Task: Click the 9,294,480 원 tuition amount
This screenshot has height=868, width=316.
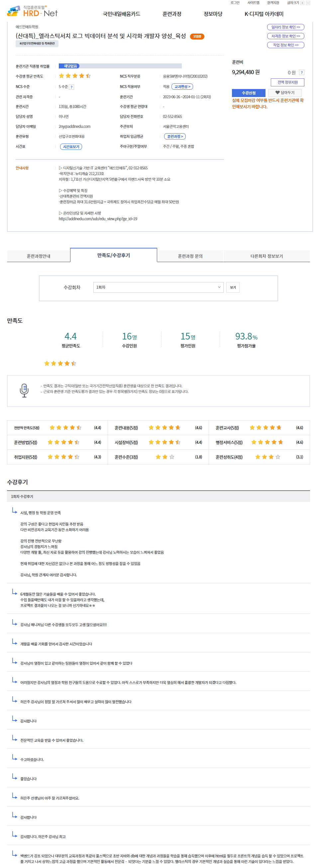Action: [246, 72]
